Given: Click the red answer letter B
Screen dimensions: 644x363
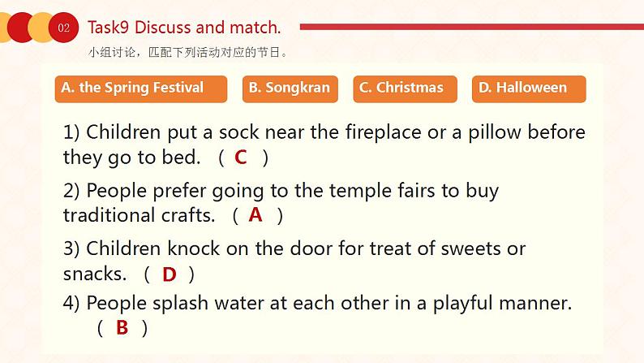Looking at the screenshot, I should point(122,328).
